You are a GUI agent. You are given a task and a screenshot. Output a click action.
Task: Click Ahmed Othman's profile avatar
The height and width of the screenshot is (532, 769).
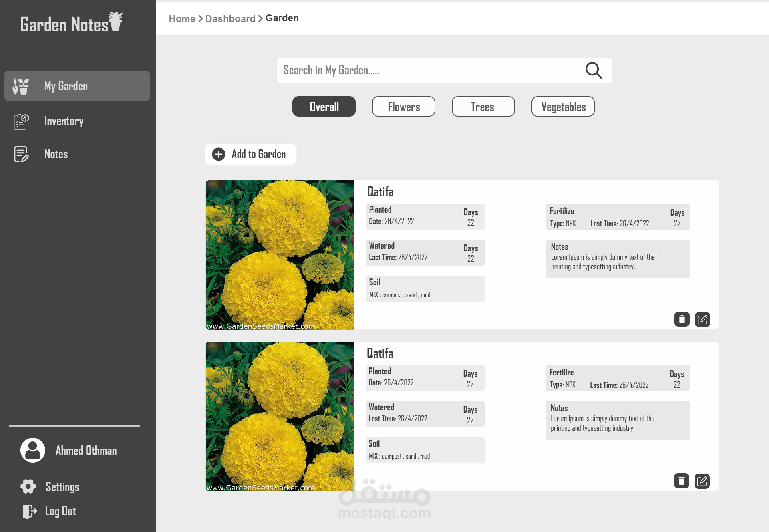click(x=33, y=450)
